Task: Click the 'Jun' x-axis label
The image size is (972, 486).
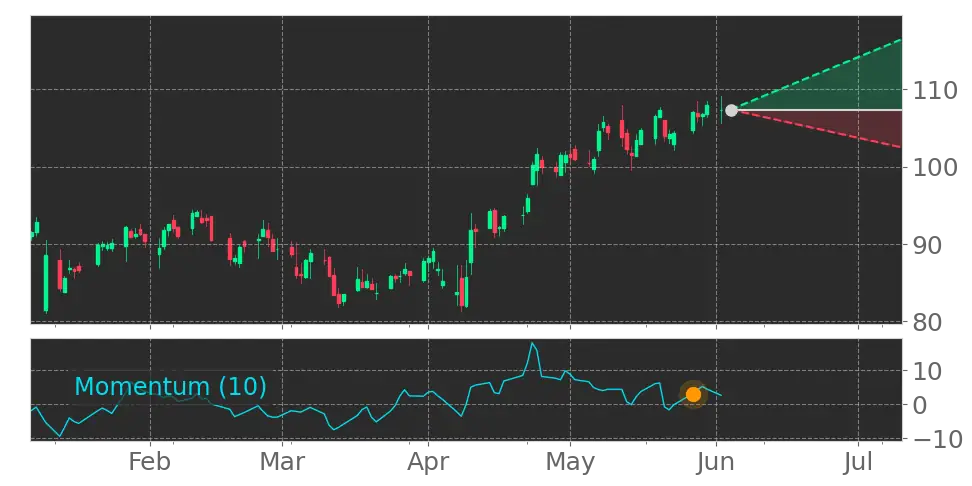Action: point(717,462)
